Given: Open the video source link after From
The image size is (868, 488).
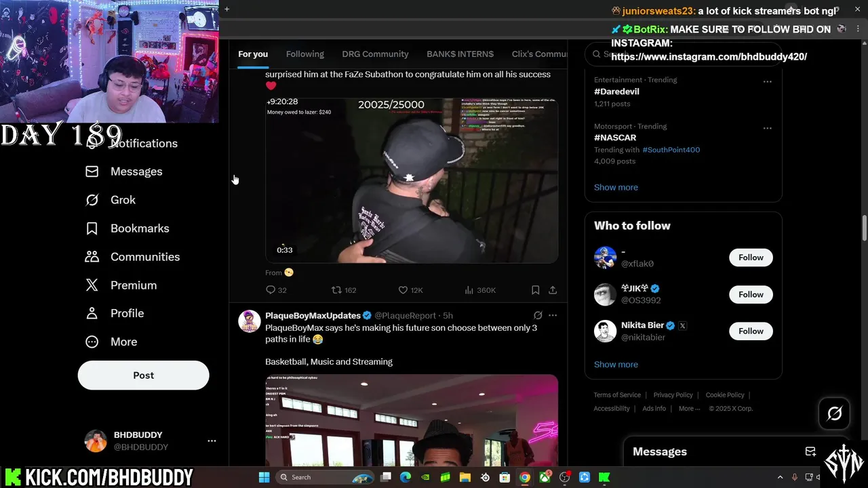Looking at the screenshot, I should 289,272.
